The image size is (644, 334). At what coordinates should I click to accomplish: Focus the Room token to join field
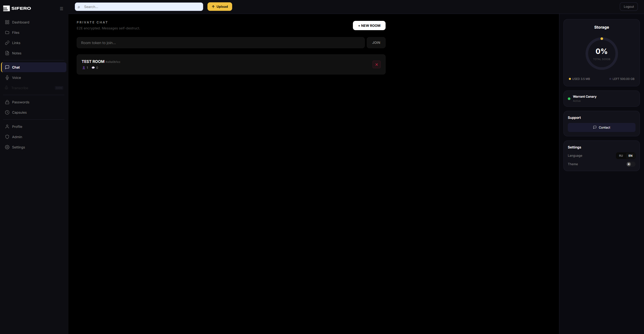tap(220, 43)
